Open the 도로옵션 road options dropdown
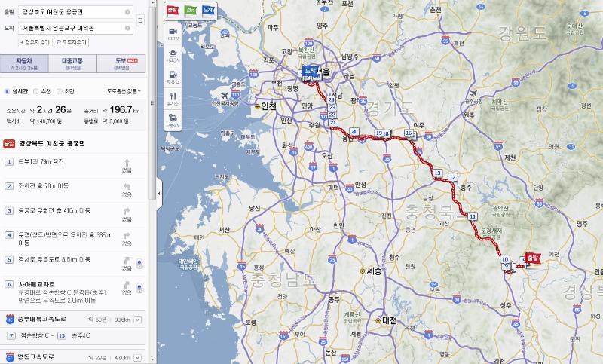Screen dimensions: 603x364 (124, 91)
